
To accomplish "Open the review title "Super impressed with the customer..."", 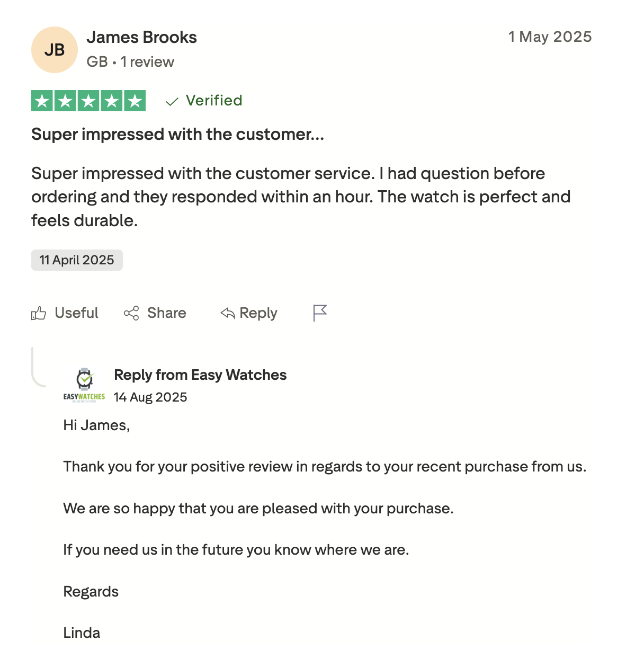I will point(177,134).
